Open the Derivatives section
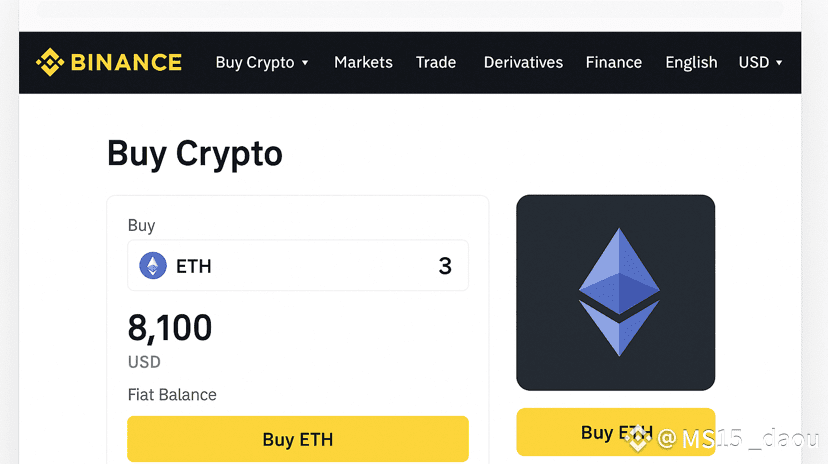This screenshot has width=828, height=464. [x=523, y=62]
